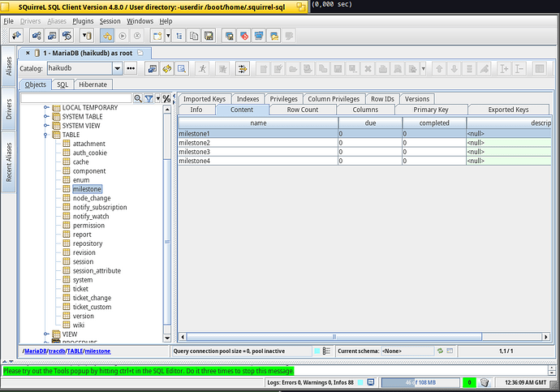Collapse the TABLE tree node

click(x=45, y=135)
